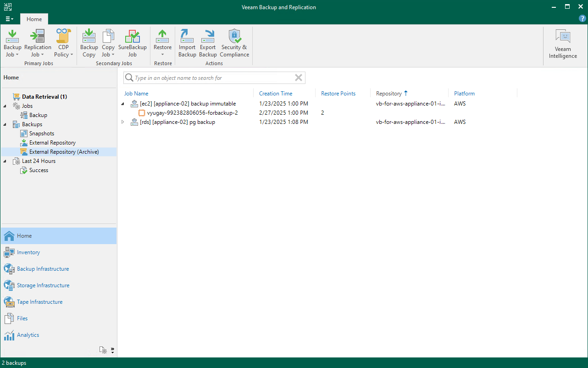Switch to the Home ribbon tab
The height and width of the screenshot is (368, 588).
[34, 19]
